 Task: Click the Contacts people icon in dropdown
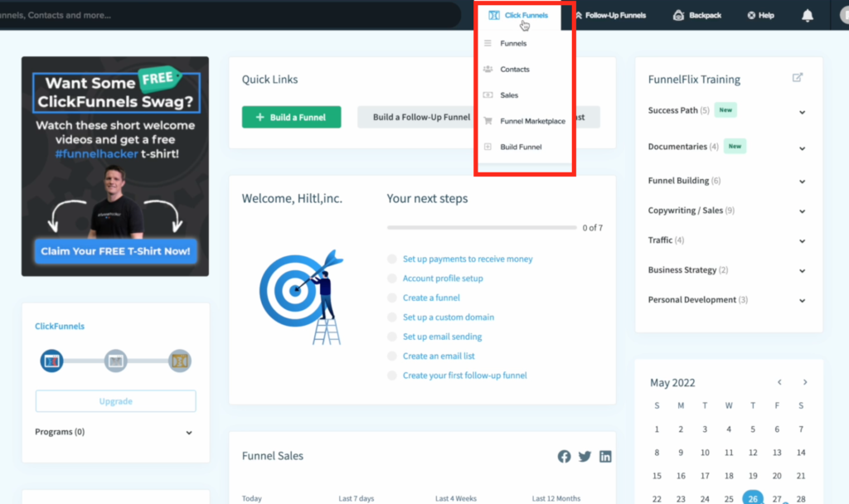point(488,70)
